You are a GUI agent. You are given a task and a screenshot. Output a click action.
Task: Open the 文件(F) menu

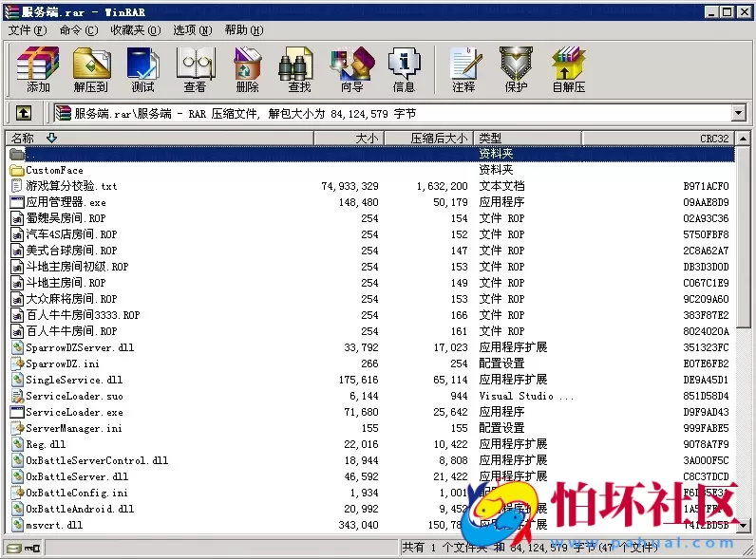pyautogui.click(x=28, y=30)
